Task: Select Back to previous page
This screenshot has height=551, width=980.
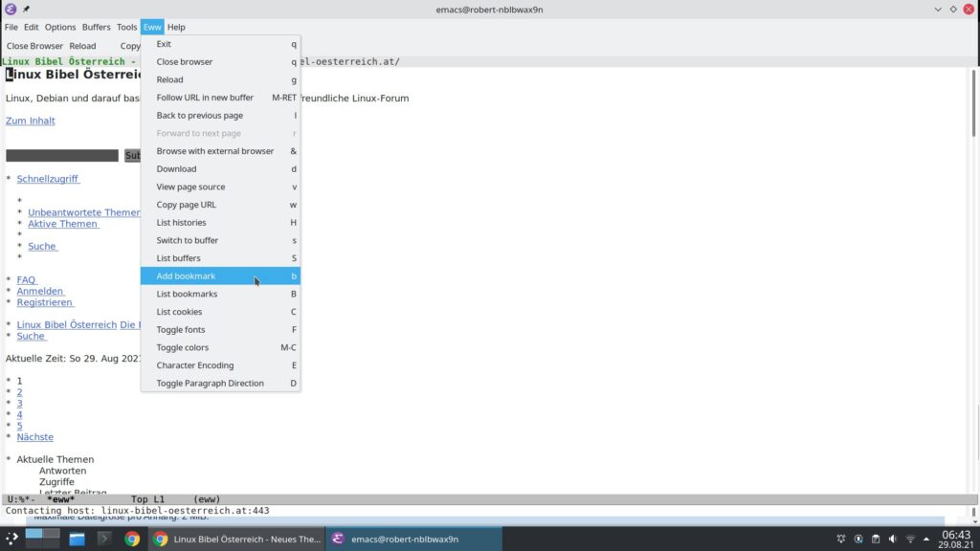Action: [x=220, y=115]
